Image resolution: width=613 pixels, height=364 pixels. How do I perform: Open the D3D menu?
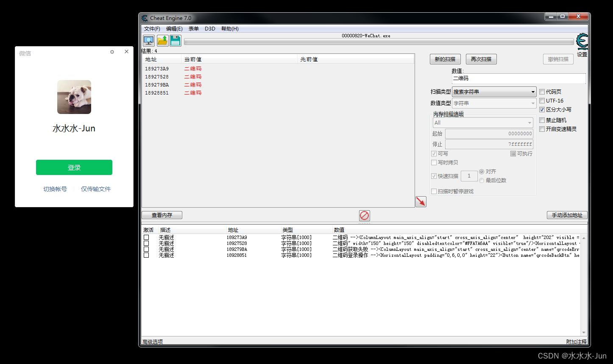pyautogui.click(x=210, y=29)
